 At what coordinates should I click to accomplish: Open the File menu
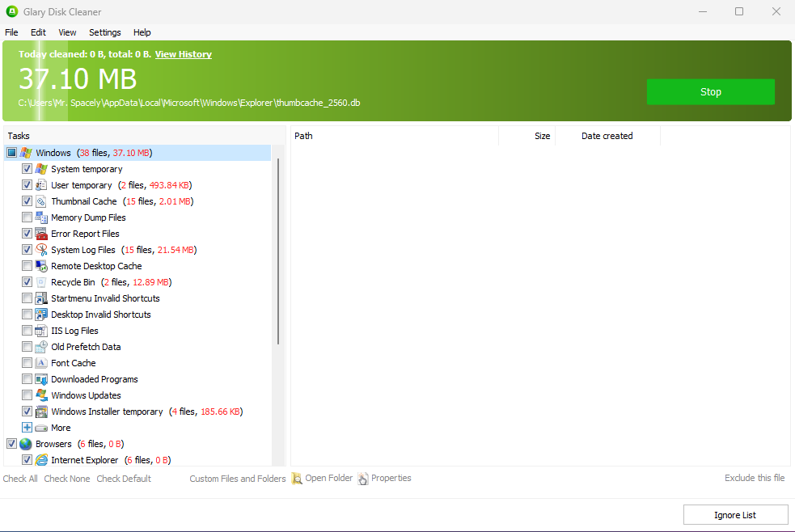[x=11, y=32]
